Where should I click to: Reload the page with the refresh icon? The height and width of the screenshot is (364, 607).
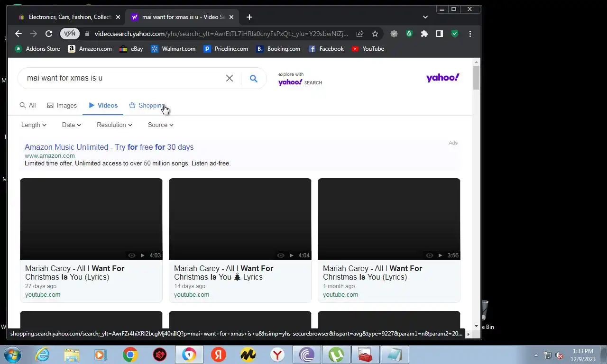point(49,34)
